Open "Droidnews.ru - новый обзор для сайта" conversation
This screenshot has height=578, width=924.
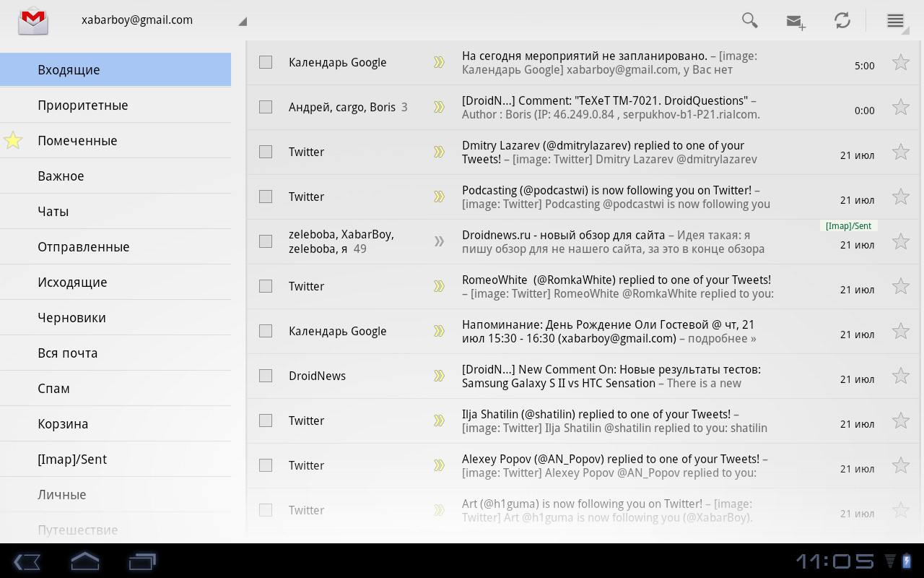[583, 241]
